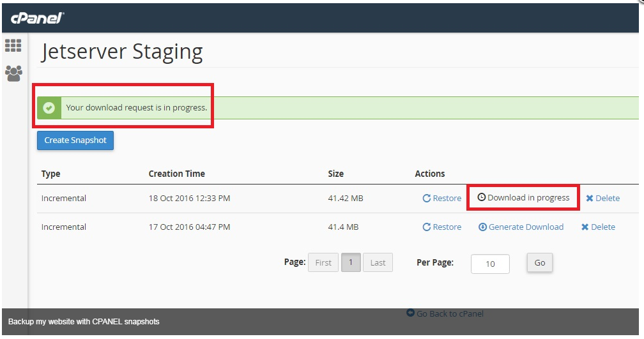Click Go Back to cPanel link
Screen dimensions: 644x339
[445, 313]
